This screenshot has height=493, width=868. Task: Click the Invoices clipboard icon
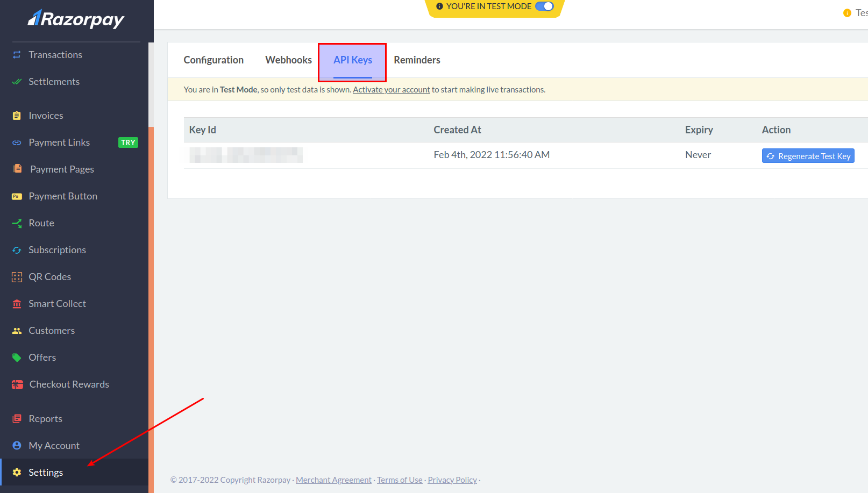(17, 116)
